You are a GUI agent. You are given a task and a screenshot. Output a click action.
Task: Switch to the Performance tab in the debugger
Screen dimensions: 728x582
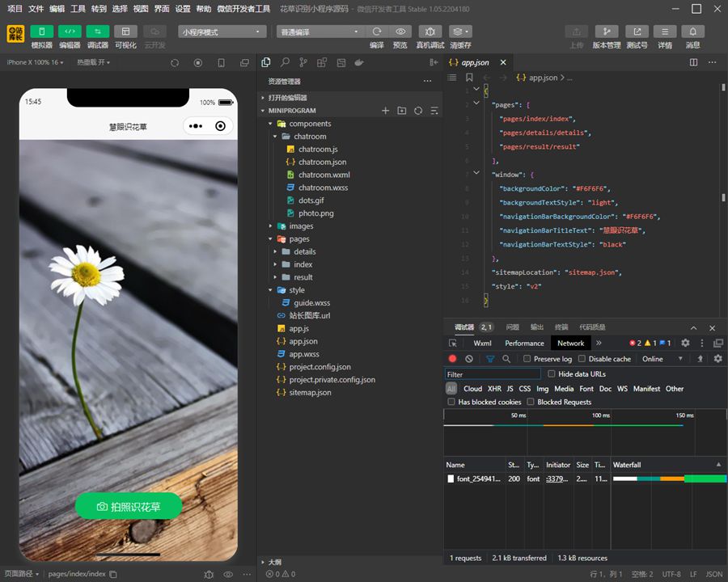[523, 343]
